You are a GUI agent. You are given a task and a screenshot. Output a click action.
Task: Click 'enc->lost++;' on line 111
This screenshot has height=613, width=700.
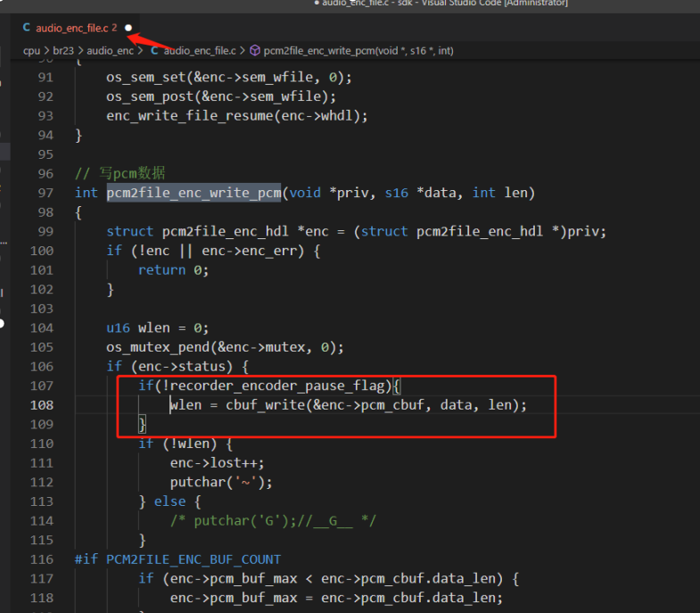217,463
